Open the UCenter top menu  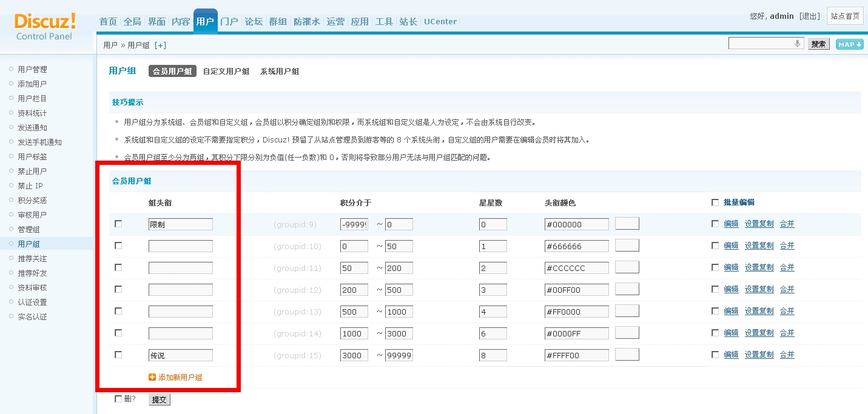click(440, 21)
